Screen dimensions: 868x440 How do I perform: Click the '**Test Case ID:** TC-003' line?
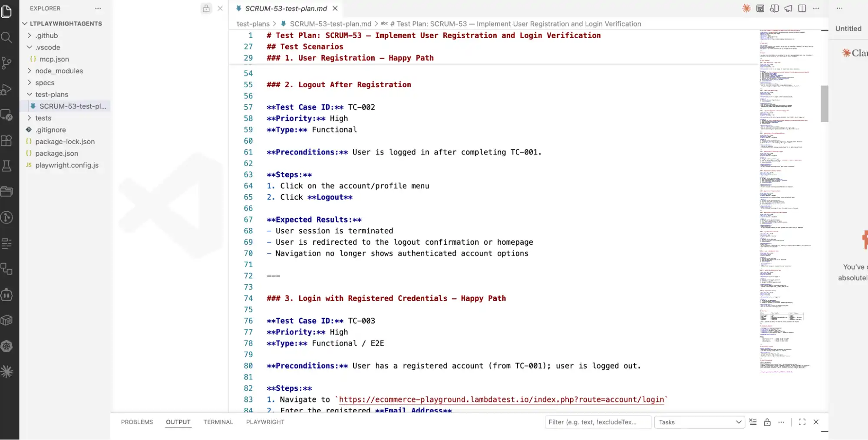(x=320, y=321)
